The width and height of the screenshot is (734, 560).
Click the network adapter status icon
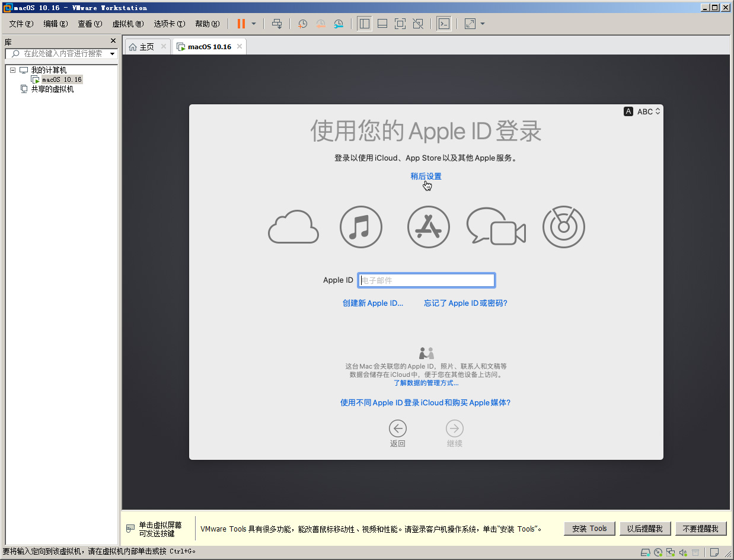[x=671, y=552]
